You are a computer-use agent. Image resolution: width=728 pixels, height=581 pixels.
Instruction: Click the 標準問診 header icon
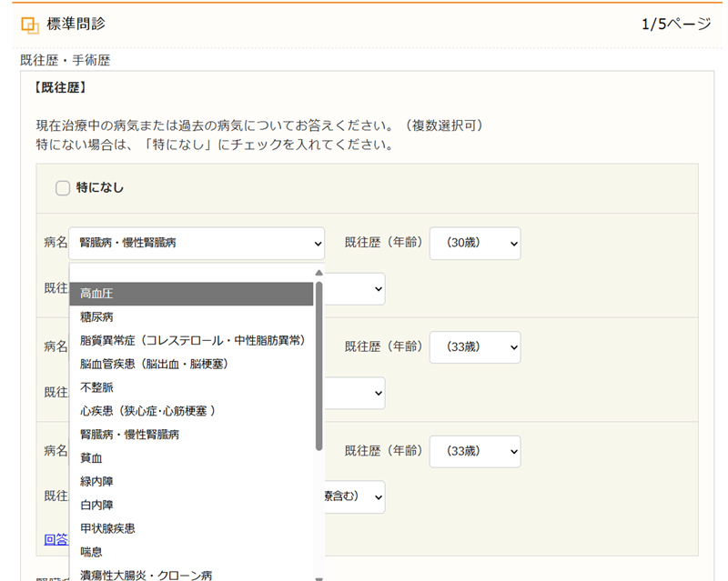(x=30, y=25)
